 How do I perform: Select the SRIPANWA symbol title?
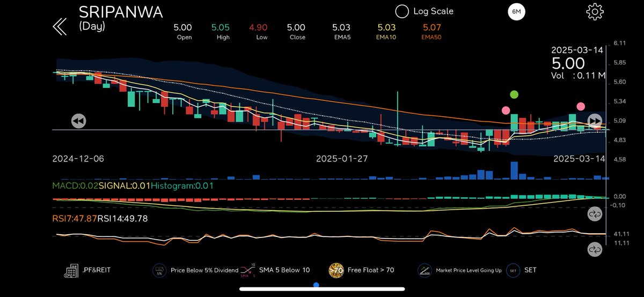[121, 12]
